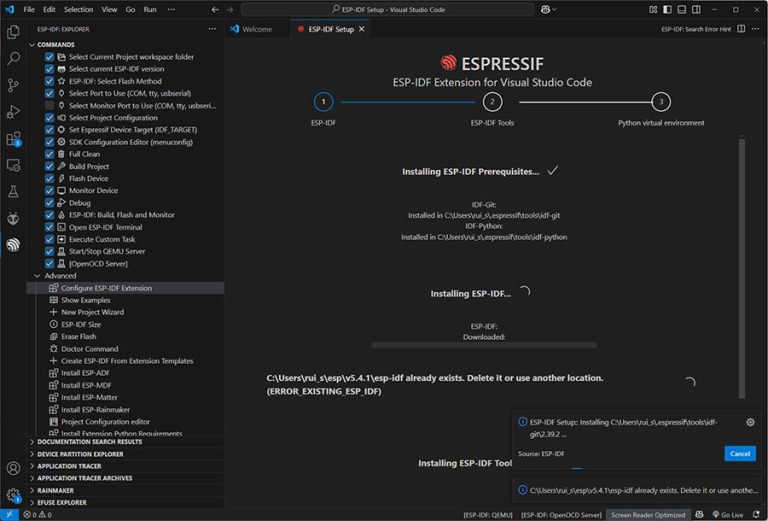The image size is (768, 521).
Task: Close the ESP-IDF Setup tab
Action: point(361,29)
